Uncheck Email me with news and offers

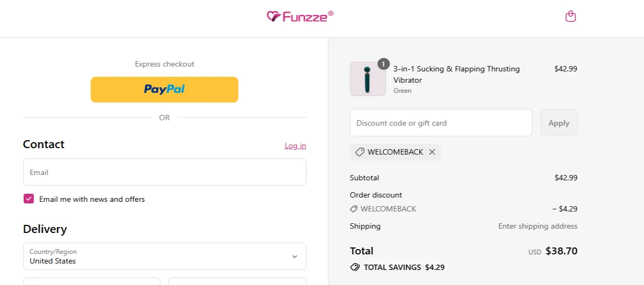coord(29,199)
